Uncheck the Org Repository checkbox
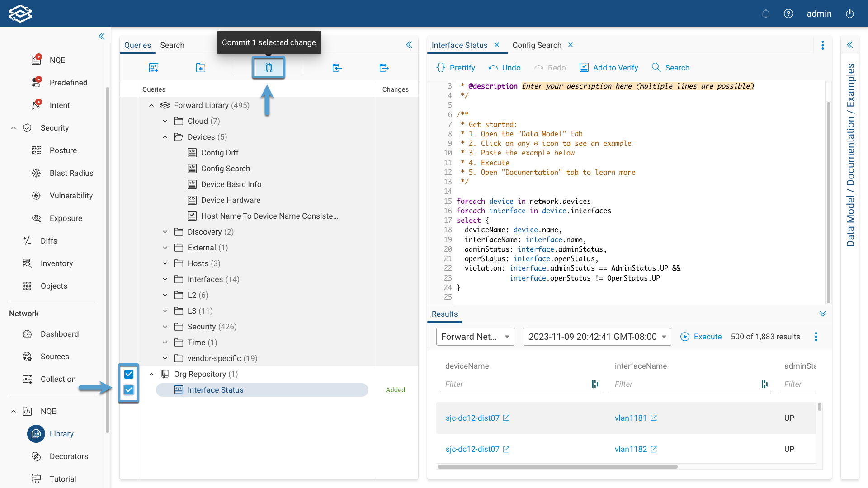The image size is (868, 488). point(129,374)
